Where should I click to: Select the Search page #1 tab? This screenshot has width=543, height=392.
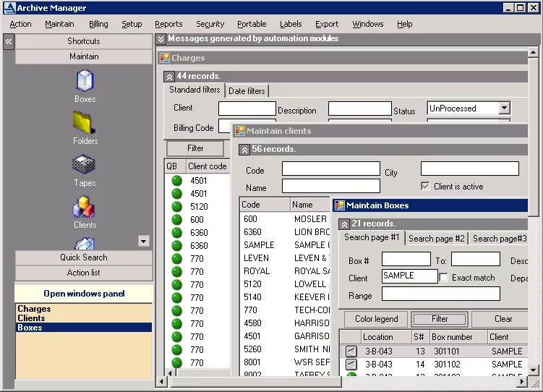pos(372,237)
